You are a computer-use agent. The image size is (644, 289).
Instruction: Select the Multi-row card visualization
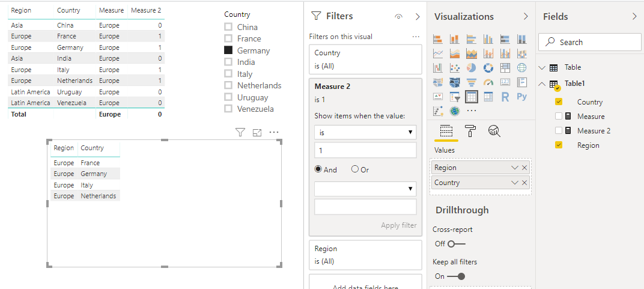coord(521,82)
